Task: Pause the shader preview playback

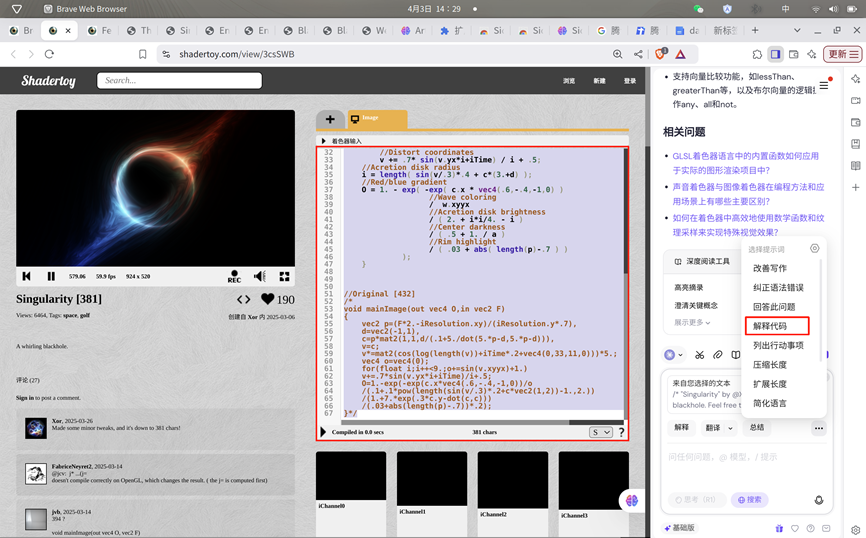Action: click(x=51, y=276)
